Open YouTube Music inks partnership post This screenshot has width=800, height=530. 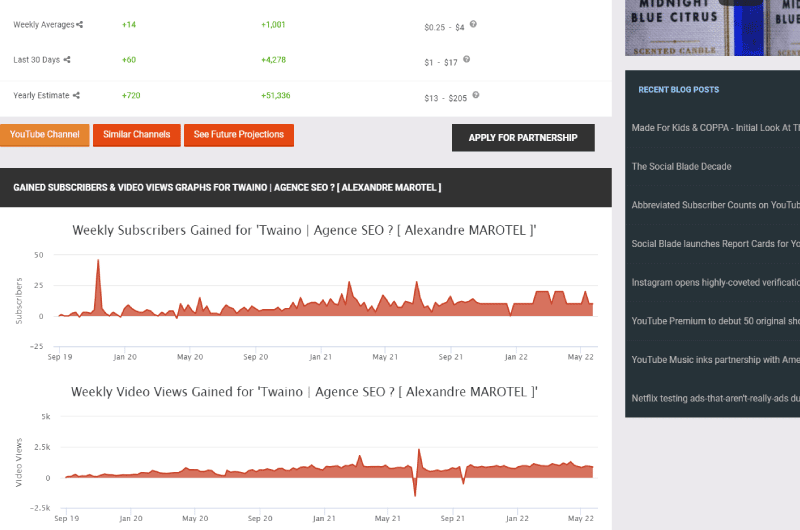715,360
